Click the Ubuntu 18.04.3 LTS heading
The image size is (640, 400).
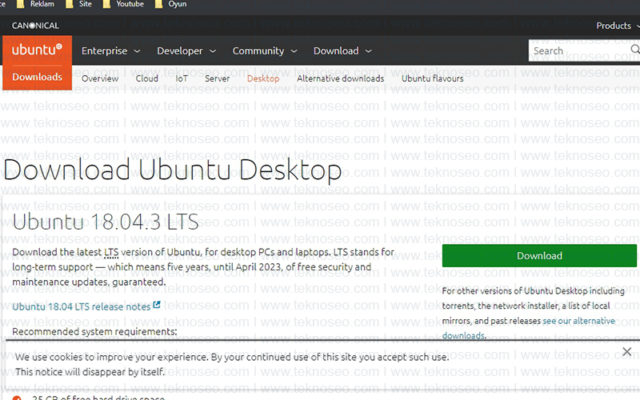(105, 222)
